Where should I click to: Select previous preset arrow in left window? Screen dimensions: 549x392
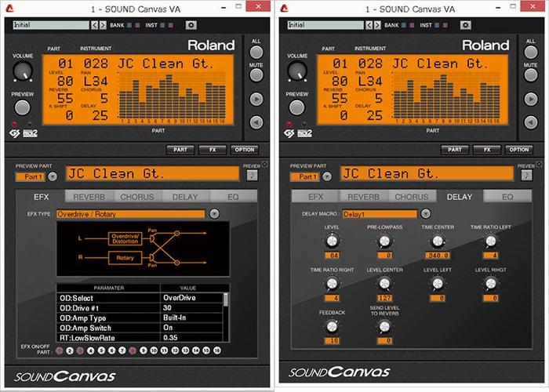(x=95, y=25)
